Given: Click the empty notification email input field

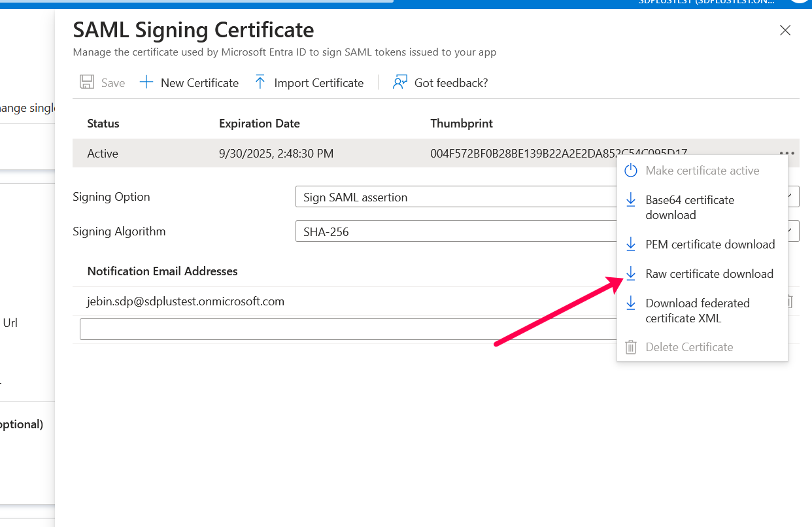Looking at the screenshot, I should tap(347, 330).
